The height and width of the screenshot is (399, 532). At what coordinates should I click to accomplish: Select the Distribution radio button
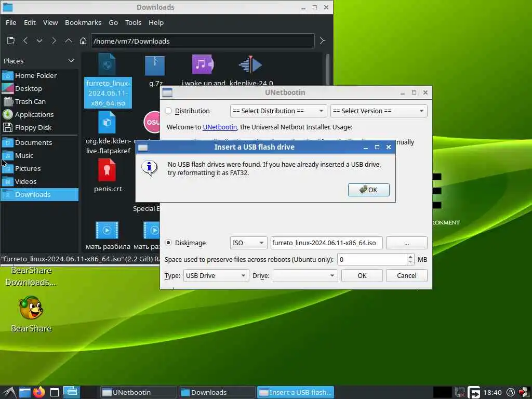pyautogui.click(x=168, y=111)
